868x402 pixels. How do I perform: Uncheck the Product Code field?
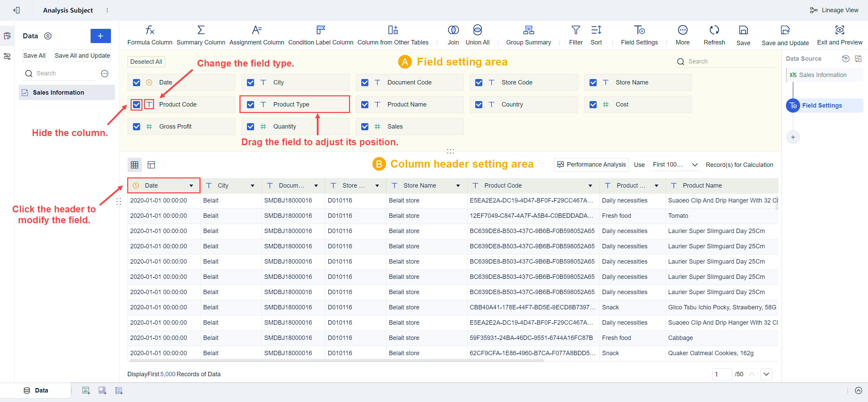[x=136, y=104]
